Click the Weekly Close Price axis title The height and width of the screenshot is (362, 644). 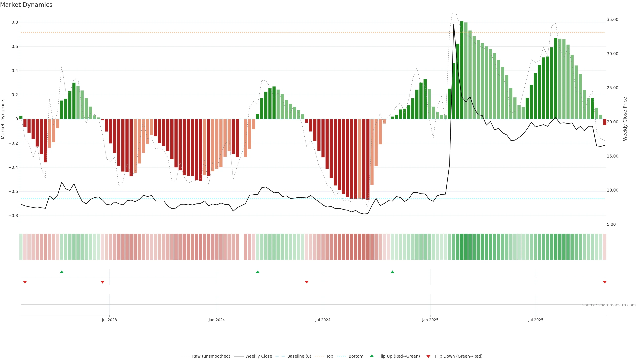tap(625, 119)
